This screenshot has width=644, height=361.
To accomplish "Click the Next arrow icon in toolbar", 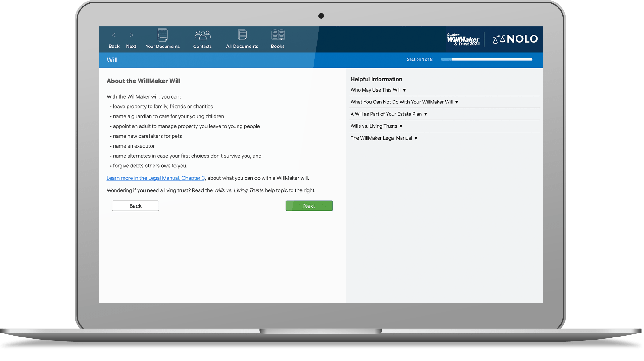I will point(131,35).
